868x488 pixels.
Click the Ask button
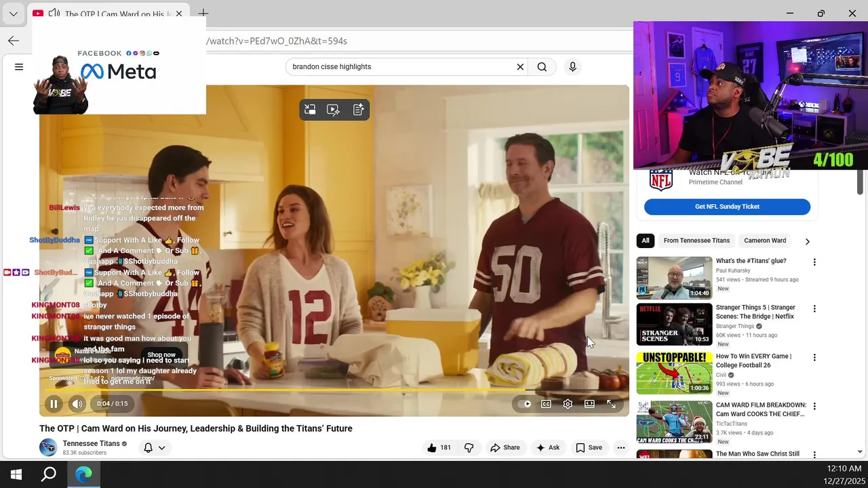(x=547, y=447)
